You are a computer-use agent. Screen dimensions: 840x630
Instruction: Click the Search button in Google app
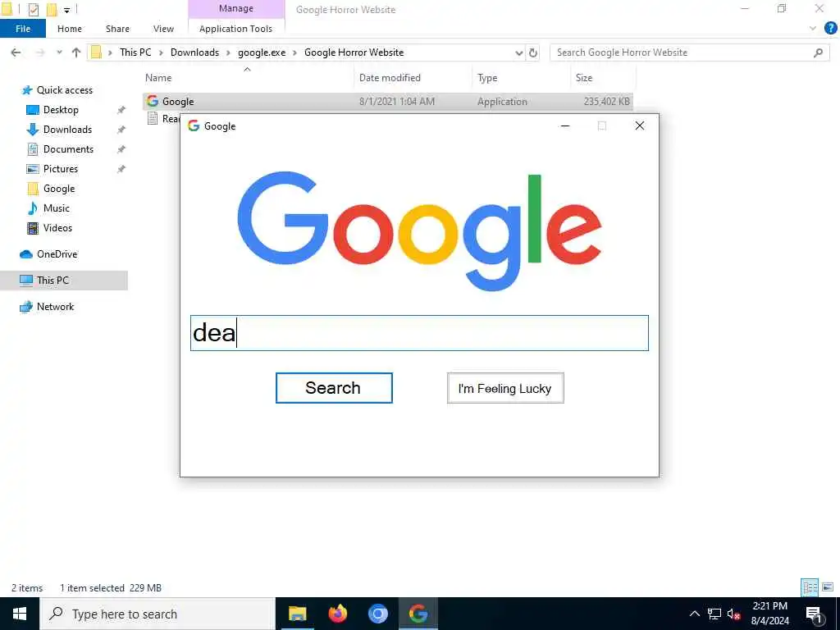pos(334,388)
